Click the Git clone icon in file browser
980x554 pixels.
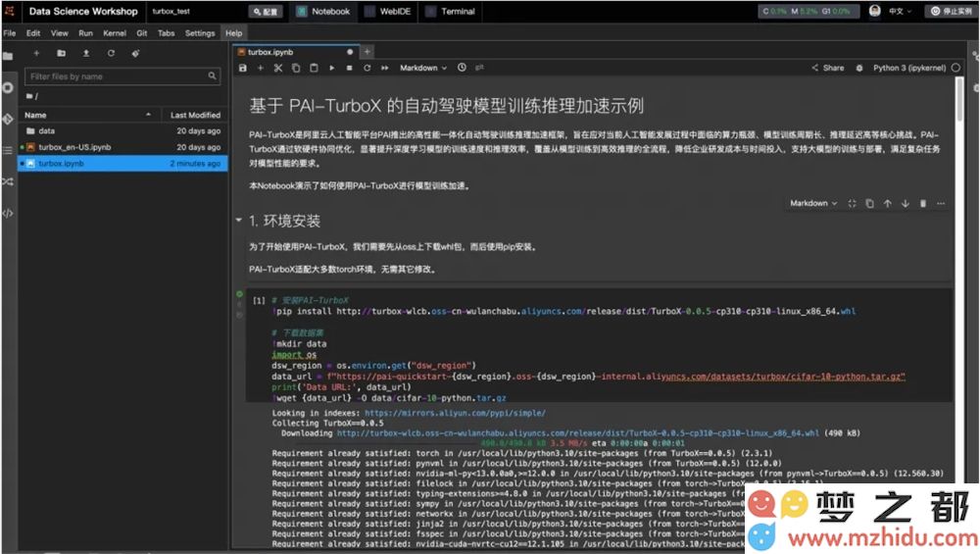coord(135,53)
